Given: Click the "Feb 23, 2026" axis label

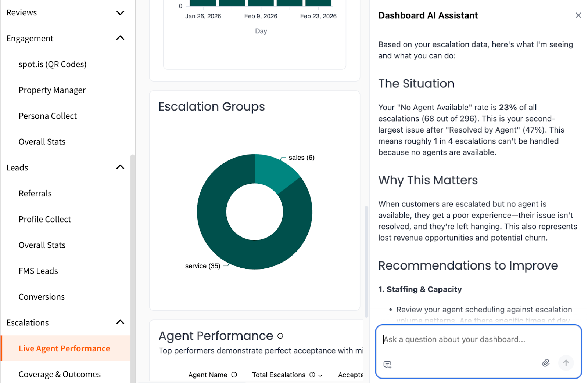Looking at the screenshot, I should [318, 16].
